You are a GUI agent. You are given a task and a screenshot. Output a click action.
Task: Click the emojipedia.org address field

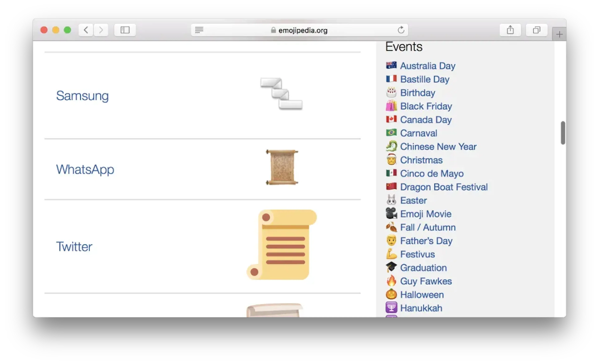tap(299, 30)
